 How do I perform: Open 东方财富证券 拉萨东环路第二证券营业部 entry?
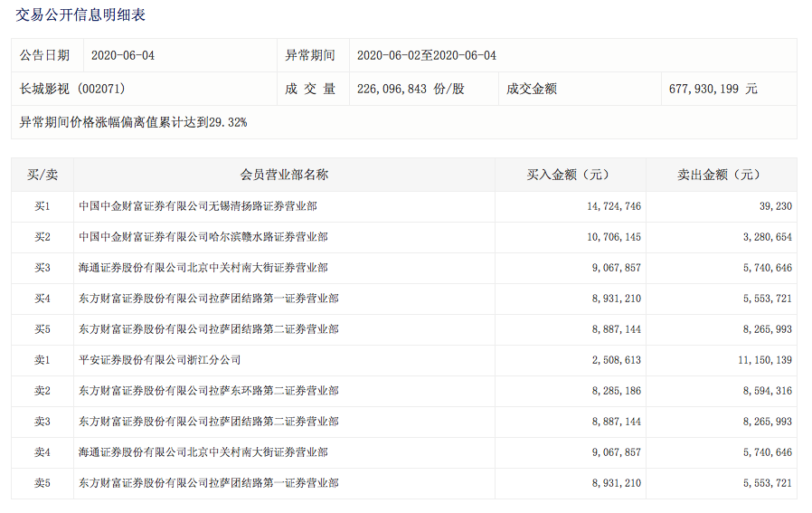tap(208, 391)
